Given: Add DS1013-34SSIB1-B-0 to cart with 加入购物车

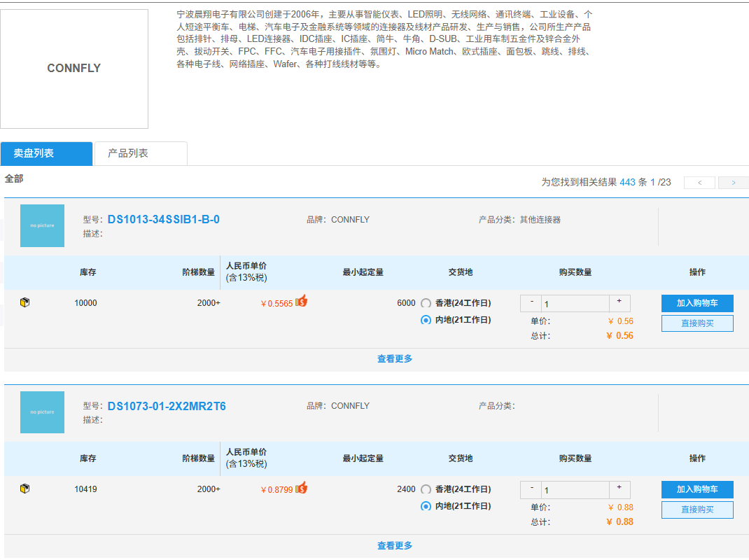Looking at the screenshot, I should click(x=697, y=303).
